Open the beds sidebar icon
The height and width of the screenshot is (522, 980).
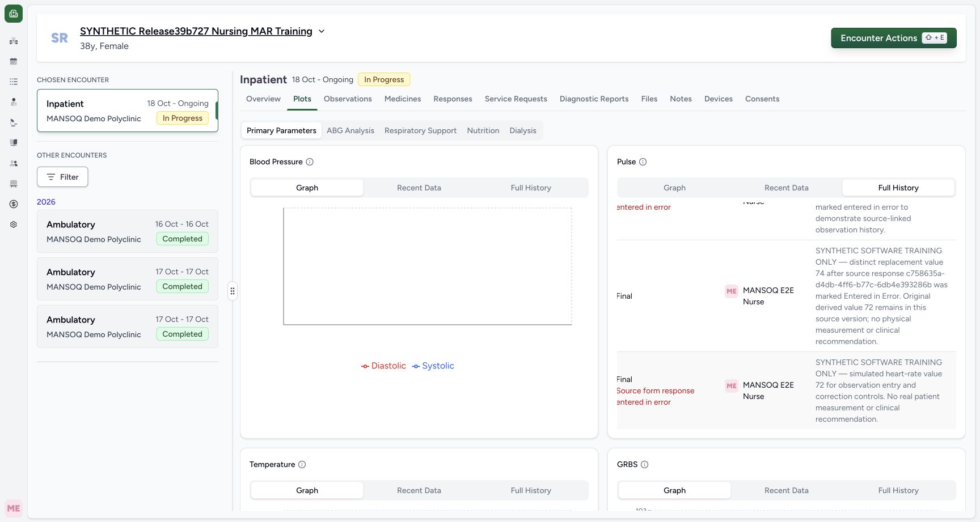coord(14,184)
